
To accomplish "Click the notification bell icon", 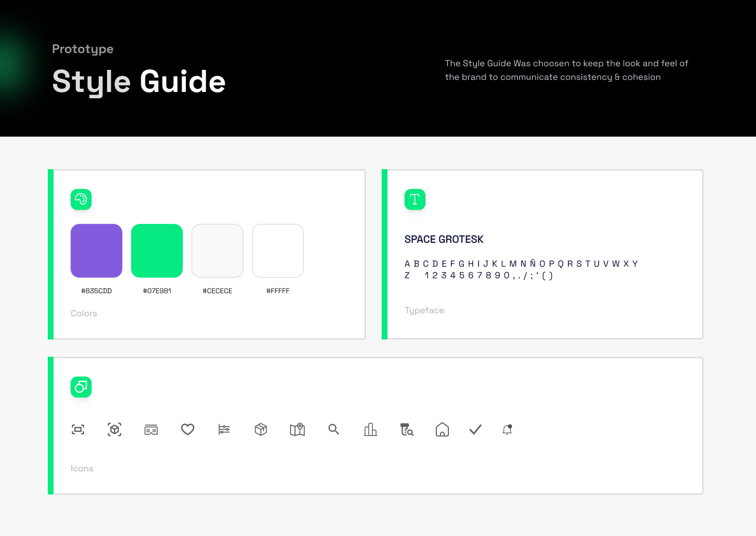I will coord(507,429).
